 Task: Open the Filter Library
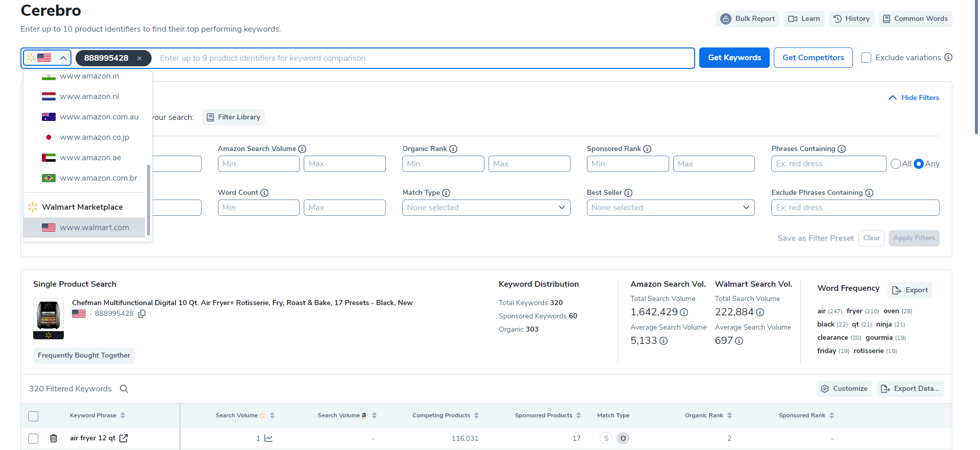[x=233, y=117]
